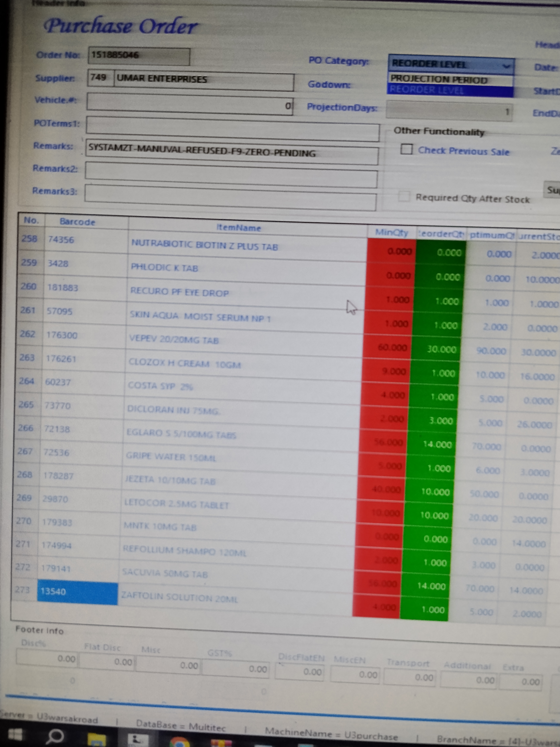This screenshot has height=747, width=560.
Task: Click the Barcode column header
Action: (x=77, y=222)
